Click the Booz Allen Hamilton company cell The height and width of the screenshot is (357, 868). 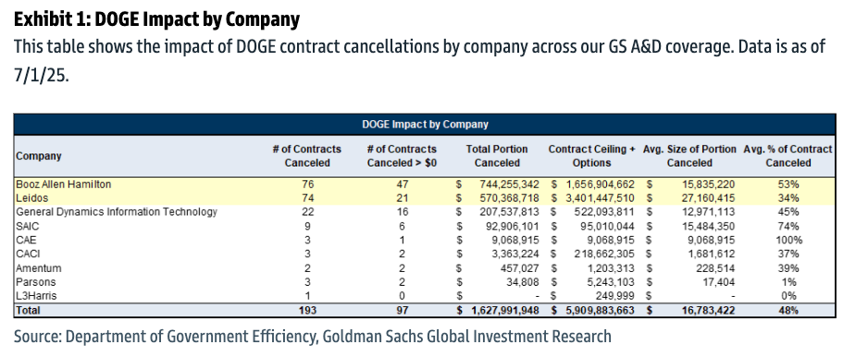click(x=64, y=184)
